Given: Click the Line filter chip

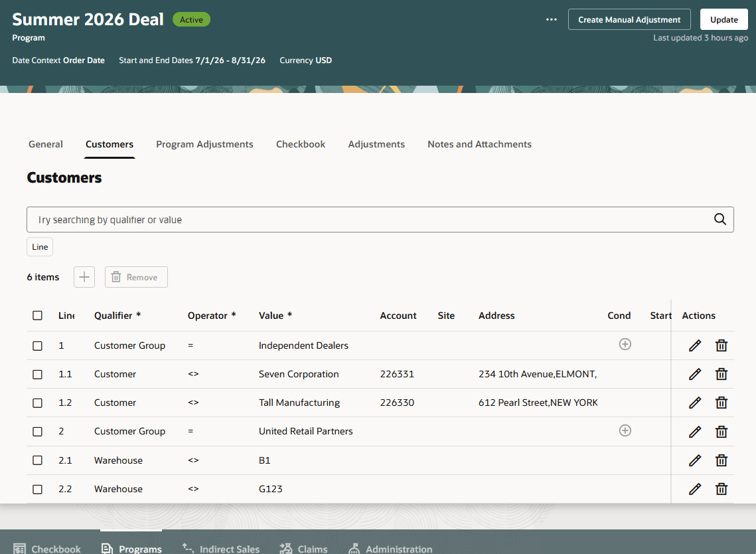Looking at the screenshot, I should (40, 247).
